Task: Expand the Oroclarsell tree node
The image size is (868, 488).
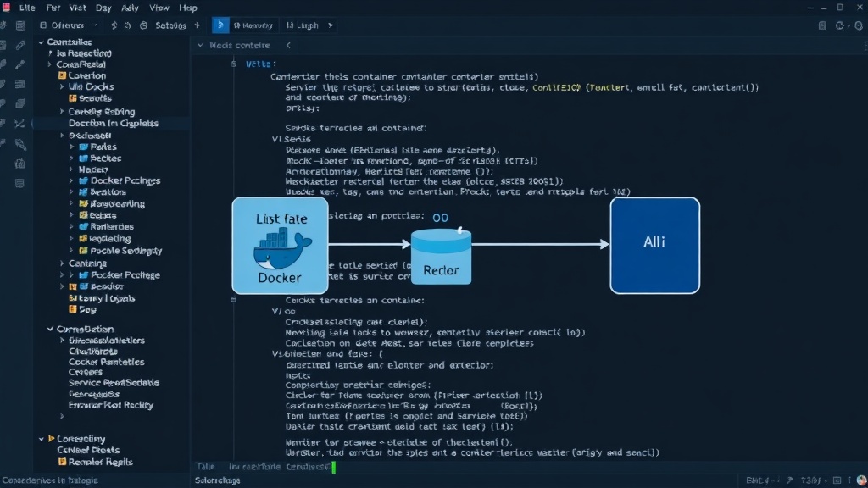Action: (62, 136)
